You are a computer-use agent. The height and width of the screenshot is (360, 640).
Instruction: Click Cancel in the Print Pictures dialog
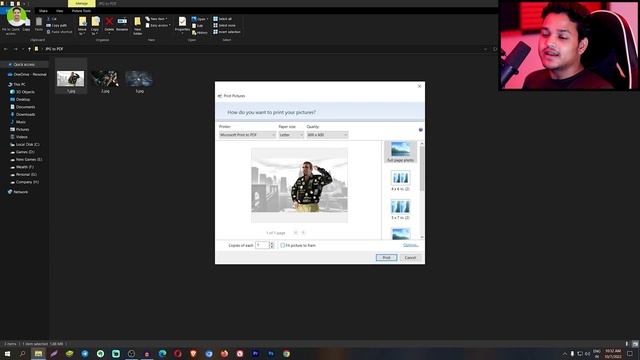tap(410, 258)
